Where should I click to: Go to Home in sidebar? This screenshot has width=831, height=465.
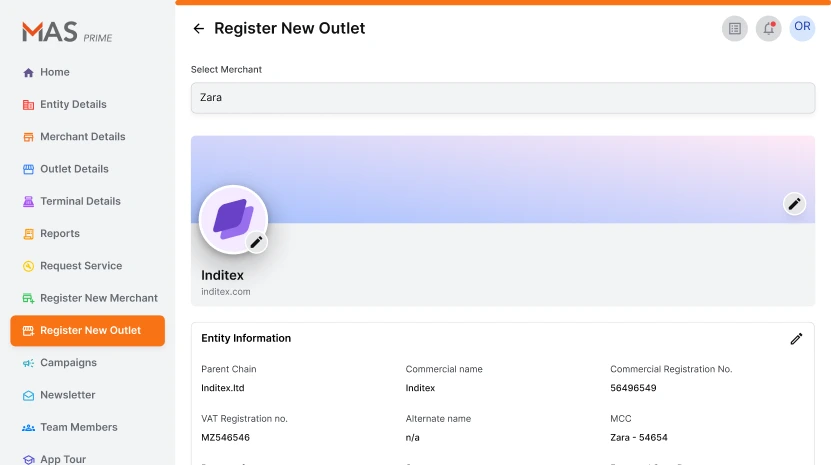coord(54,72)
